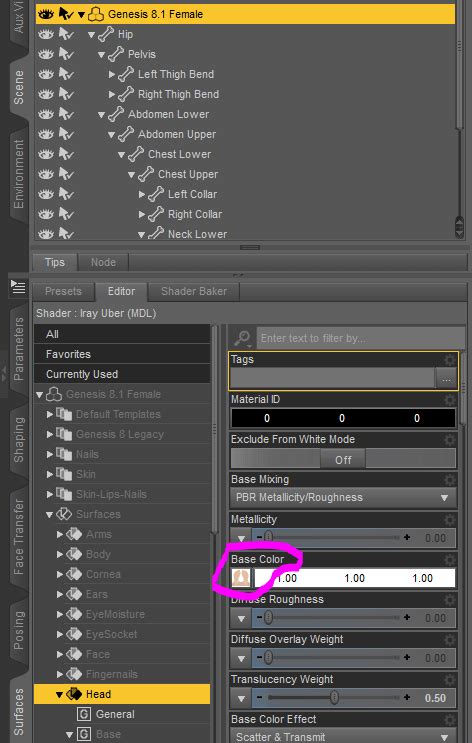Toggle selectability arrow for Left Collar

(x=66, y=194)
